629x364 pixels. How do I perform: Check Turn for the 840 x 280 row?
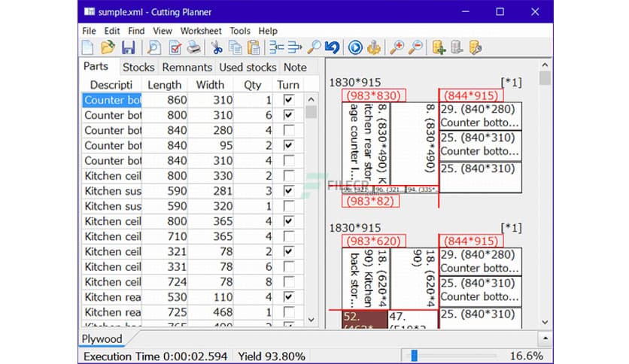click(288, 130)
